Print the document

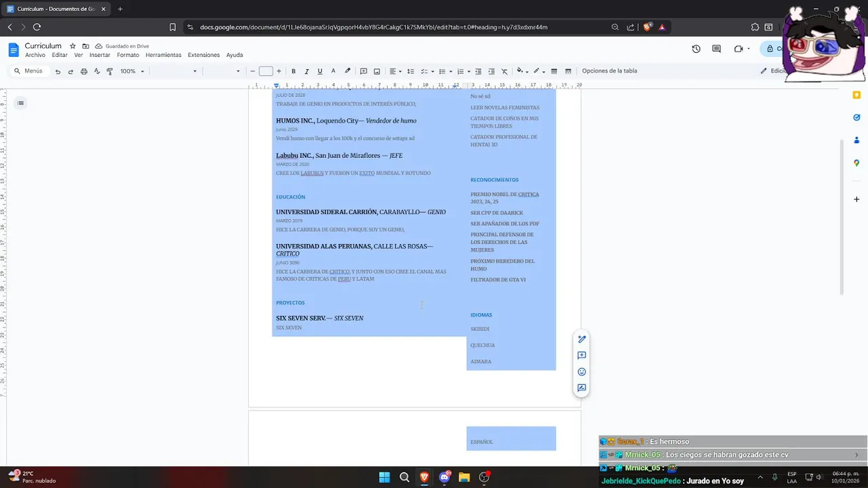coord(84,71)
